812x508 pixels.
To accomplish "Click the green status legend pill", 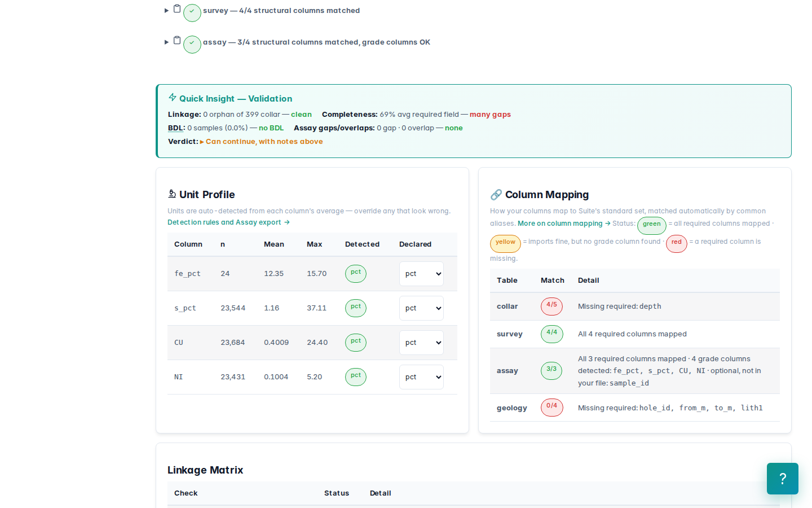I will click(x=652, y=226).
